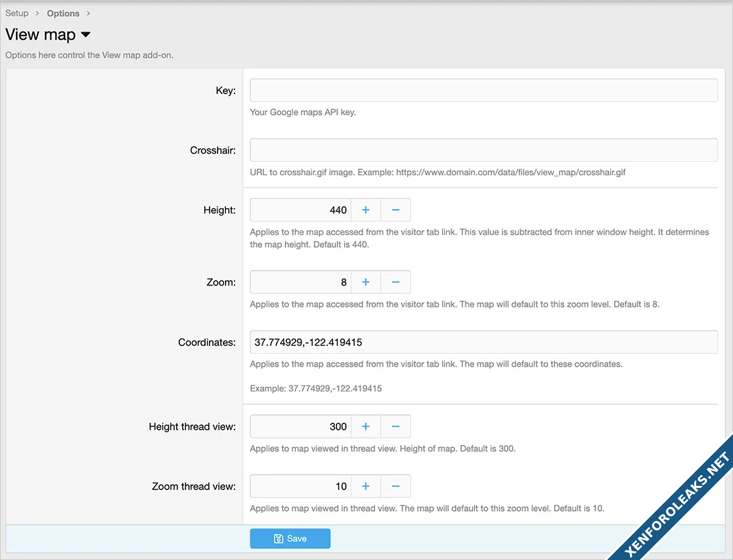Open Options breadcrumb link
The image size is (733, 560).
[x=63, y=13]
